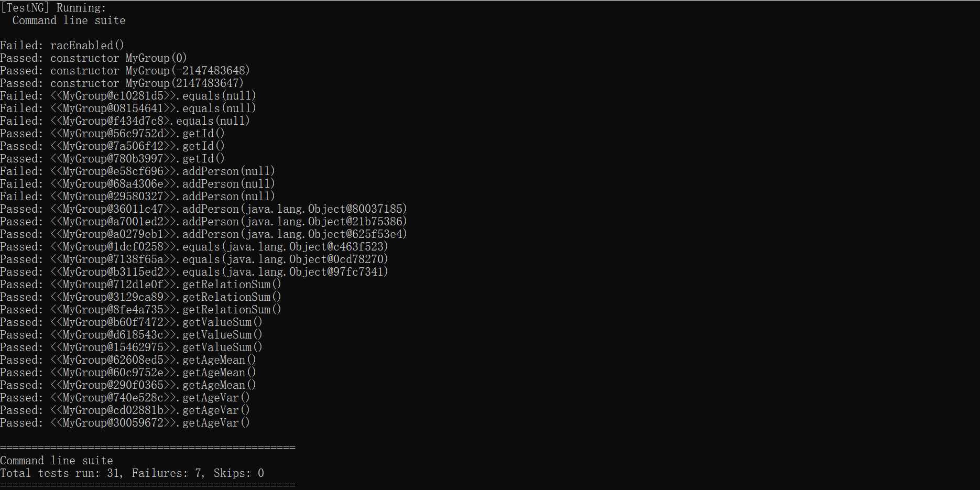Screen dimensions: 980x490
Task: Click the MyGroup(-2147483648) constructor result
Action: coord(125,71)
